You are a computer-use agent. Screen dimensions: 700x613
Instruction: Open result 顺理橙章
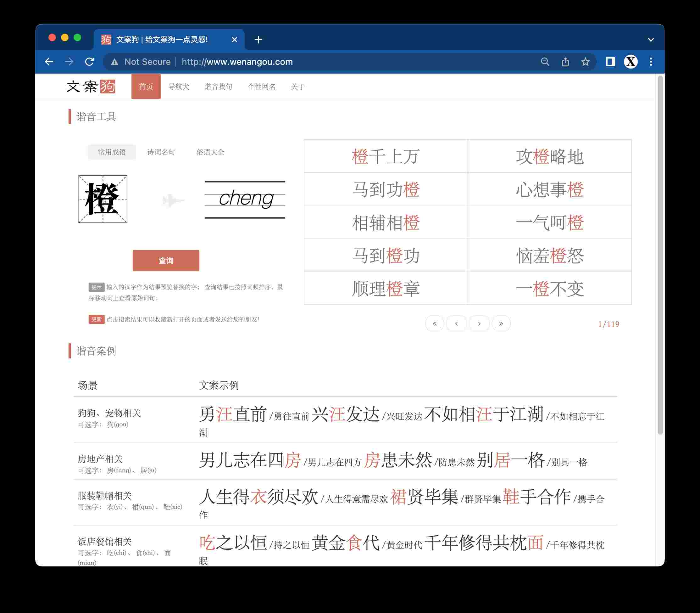point(386,288)
